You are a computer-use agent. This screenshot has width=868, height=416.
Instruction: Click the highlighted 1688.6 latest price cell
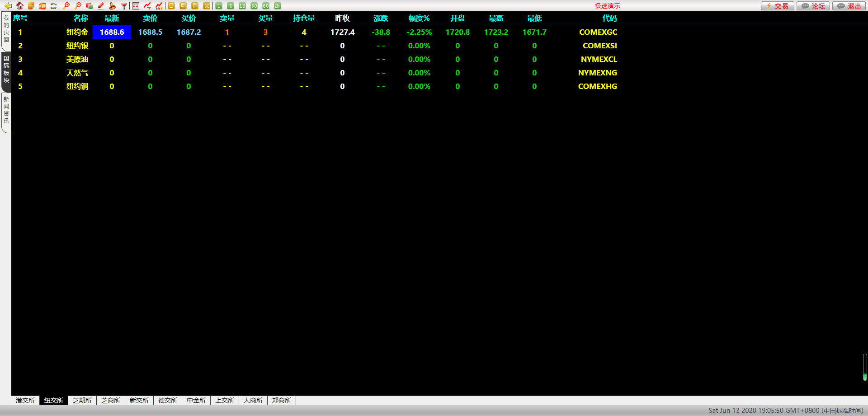(112, 32)
